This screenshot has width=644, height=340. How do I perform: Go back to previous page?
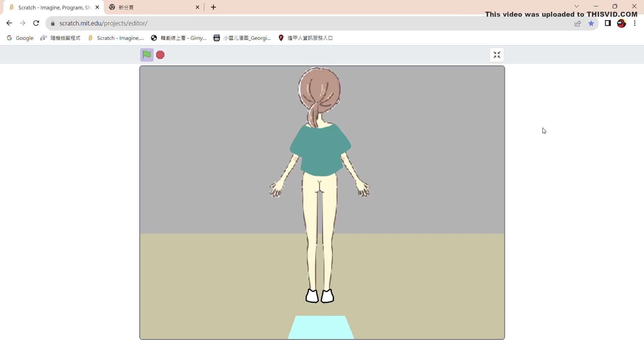point(9,23)
